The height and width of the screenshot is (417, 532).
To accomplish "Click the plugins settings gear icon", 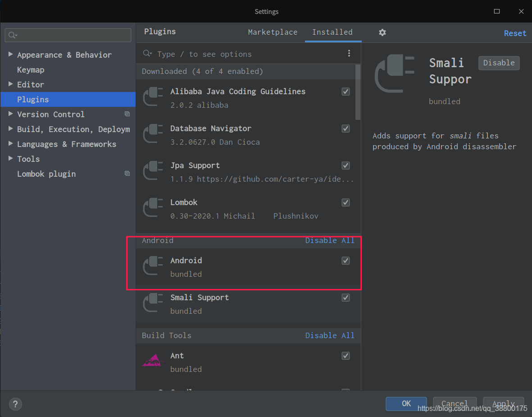I will (382, 32).
